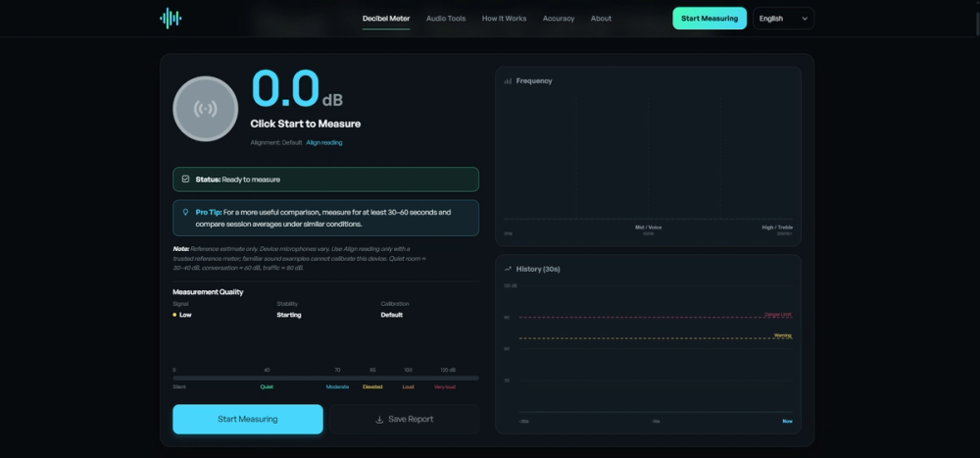Click the History trend line icon
980x458 pixels.
[508, 269]
